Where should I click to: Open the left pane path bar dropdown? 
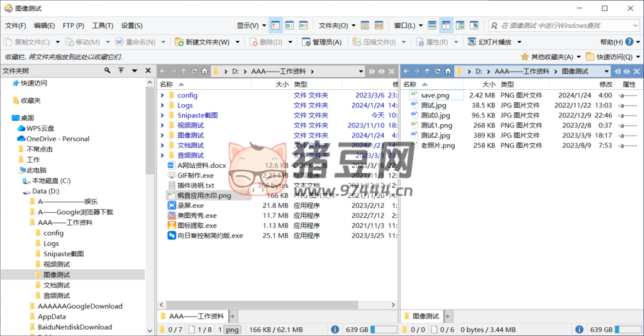[361, 72]
